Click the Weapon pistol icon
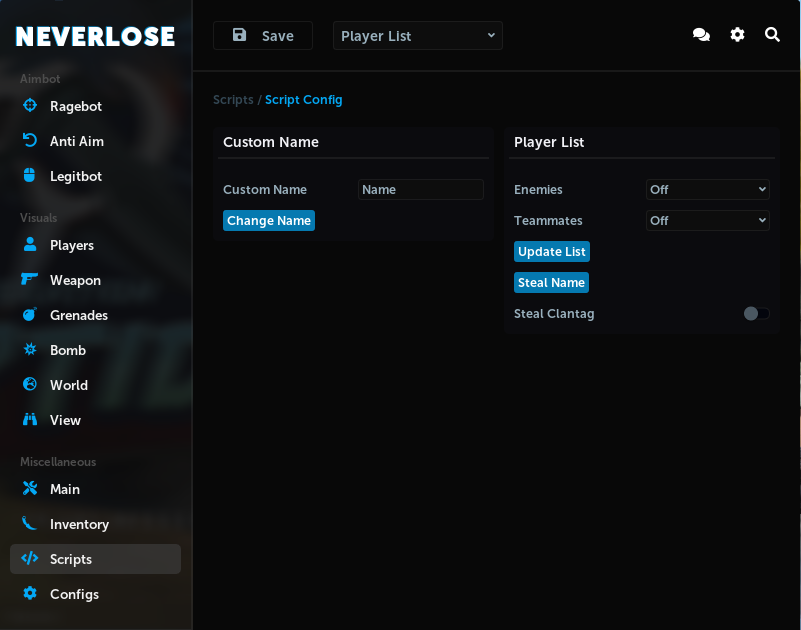This screenshot has width=801, height=630. click(x=30, y=280)
